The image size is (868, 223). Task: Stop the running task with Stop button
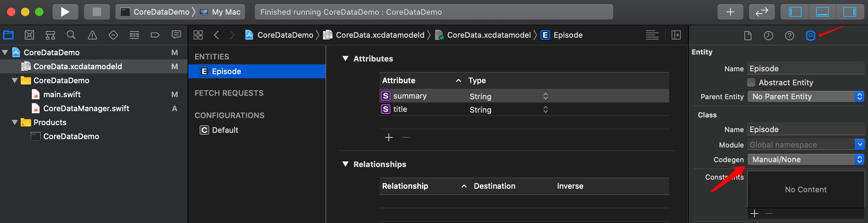click(97, 12)
